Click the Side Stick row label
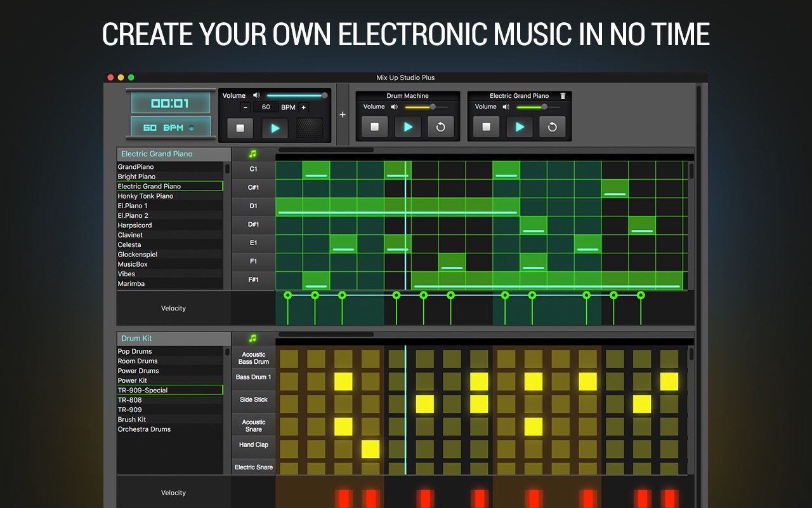Image resolution: width=812 pixels, height=508 pixels. coord(253,400)
